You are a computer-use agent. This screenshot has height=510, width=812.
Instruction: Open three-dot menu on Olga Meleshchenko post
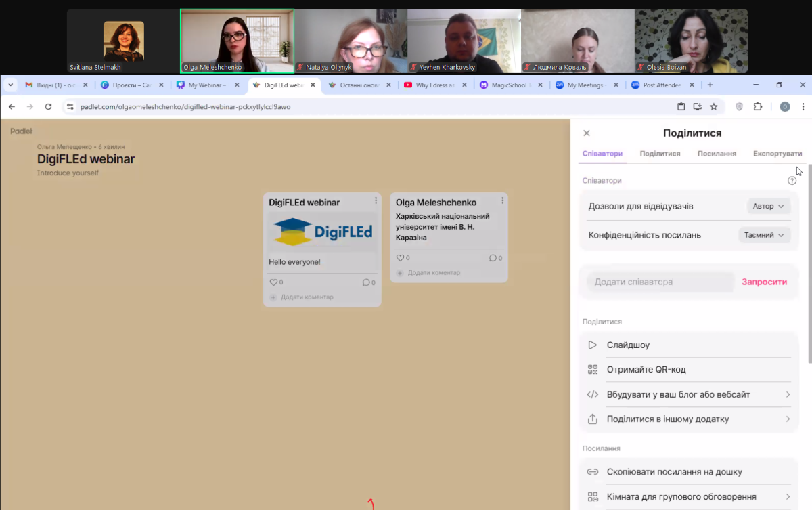[x=502, y=201]
